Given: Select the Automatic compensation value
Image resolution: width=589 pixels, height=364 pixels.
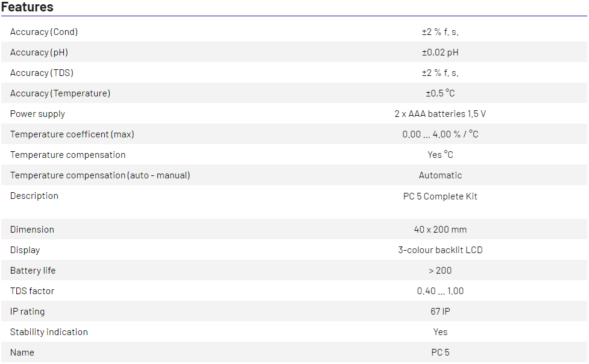Looking at the screenshot, I should (x=440, y=175).
